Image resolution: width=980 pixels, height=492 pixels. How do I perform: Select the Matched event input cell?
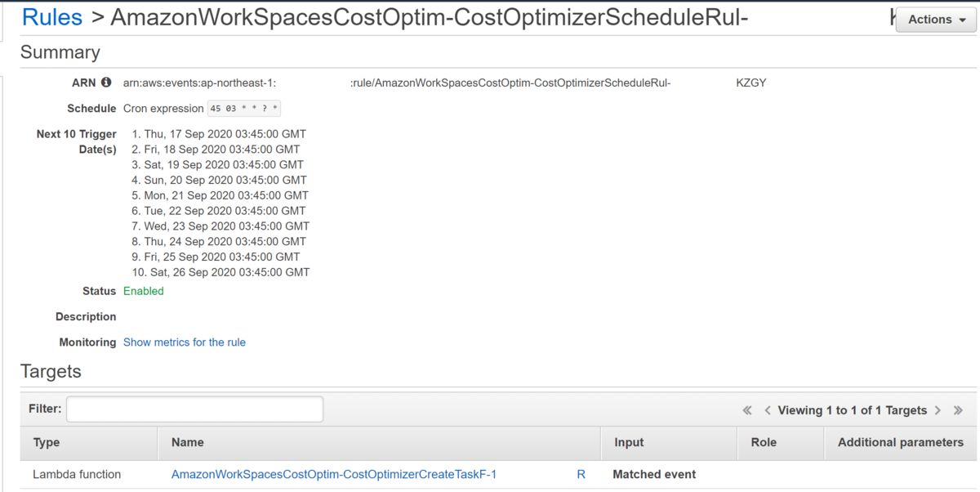click(654, 474)
